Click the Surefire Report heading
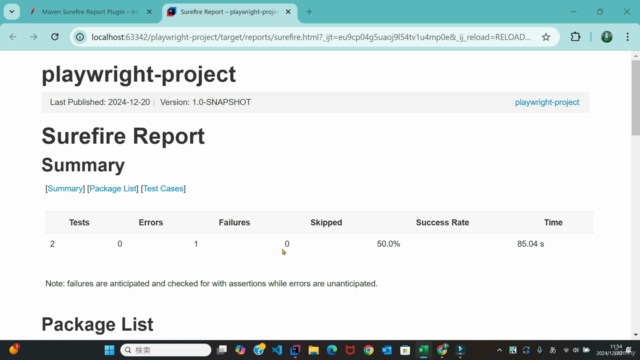The width and height of the screenshot is (640, 360). coord(123,136)
